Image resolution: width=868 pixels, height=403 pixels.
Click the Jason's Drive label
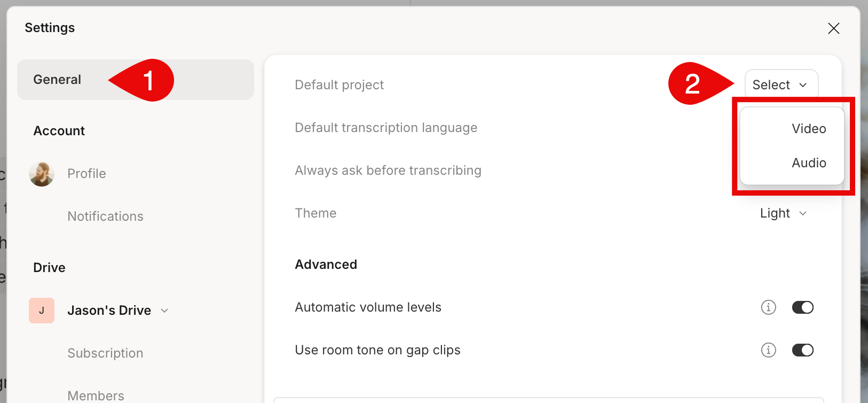[x=109, y=311]
